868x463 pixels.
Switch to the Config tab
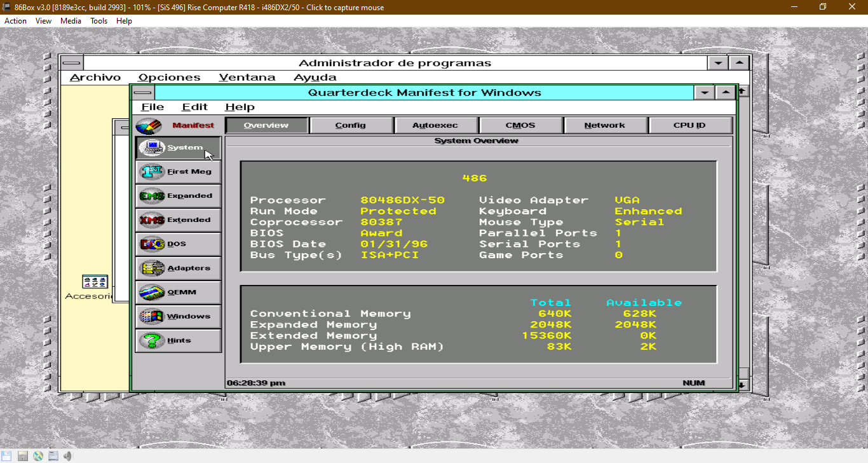coord(351,125)
